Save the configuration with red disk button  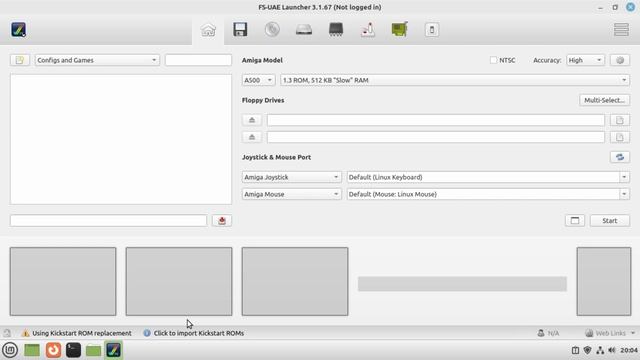point(222,220)
